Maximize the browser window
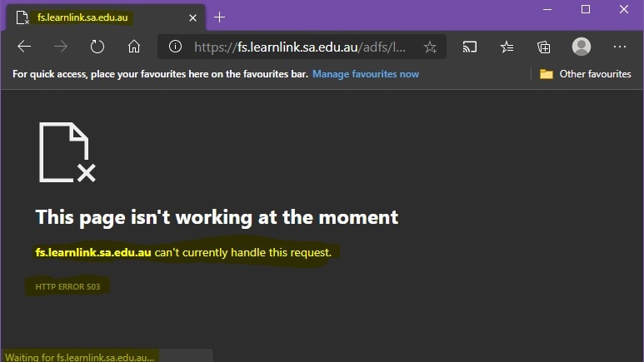Viewport: 644px width, 362px height. (x=586, y=9)
